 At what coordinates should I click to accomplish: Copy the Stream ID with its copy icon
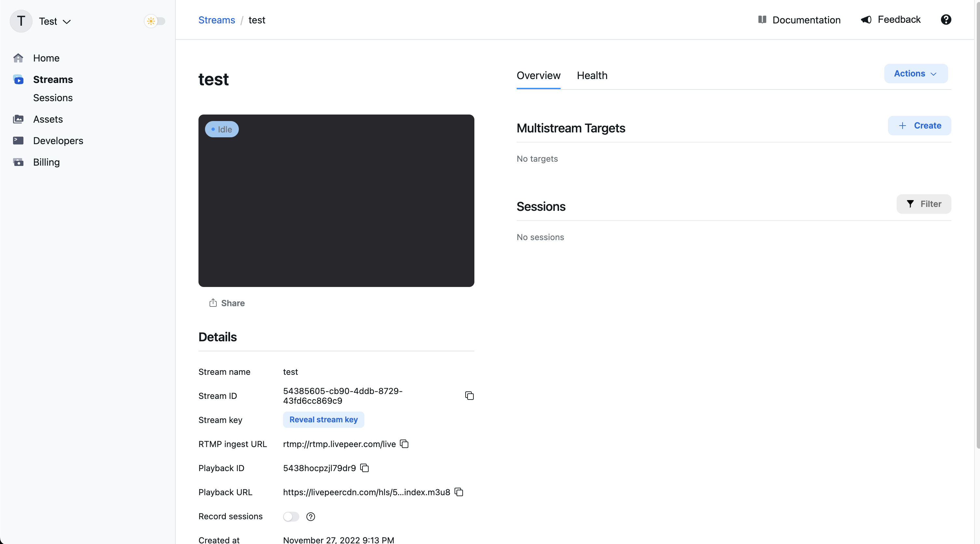pos(470,396)
